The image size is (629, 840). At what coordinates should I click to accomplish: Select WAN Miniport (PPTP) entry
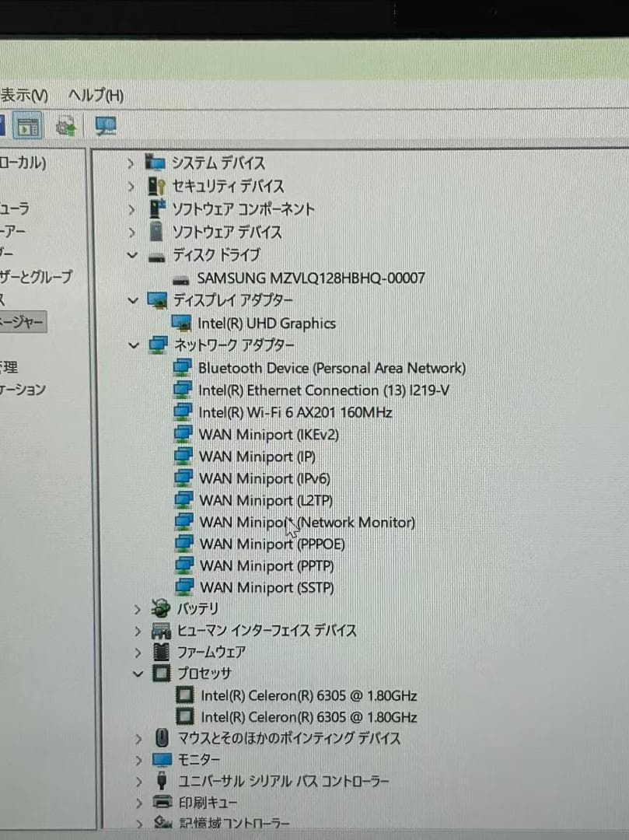267,566
